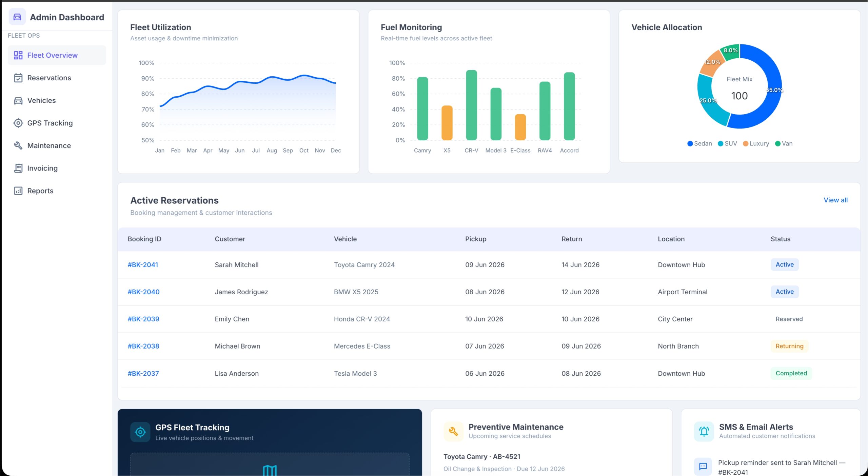Click the Reports chart icon
Viewport: 868px width, 476px height.
[18, 191]
